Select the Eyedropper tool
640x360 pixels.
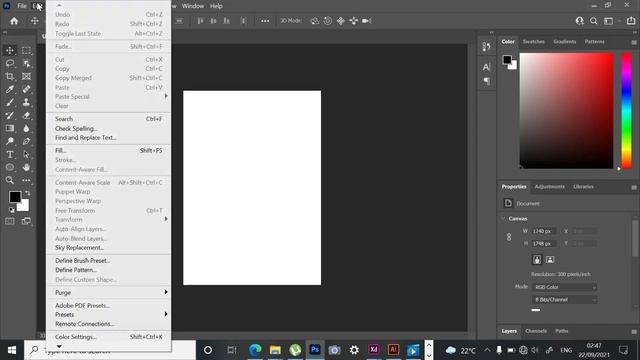10,89
